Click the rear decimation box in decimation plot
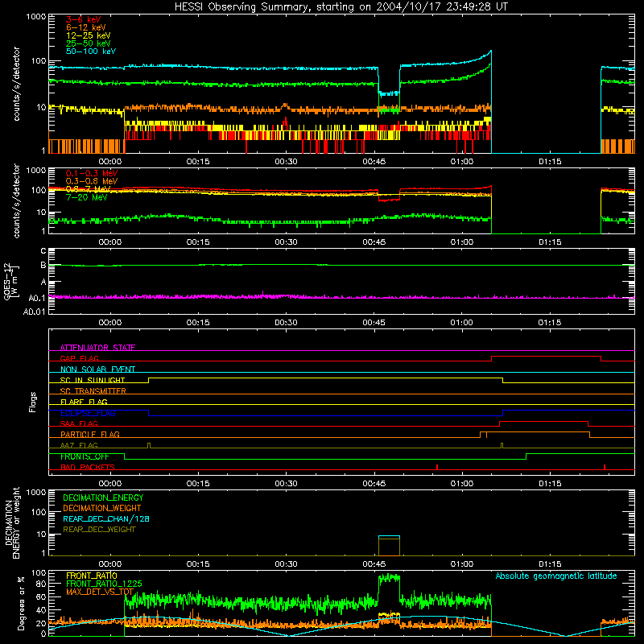 389,546
